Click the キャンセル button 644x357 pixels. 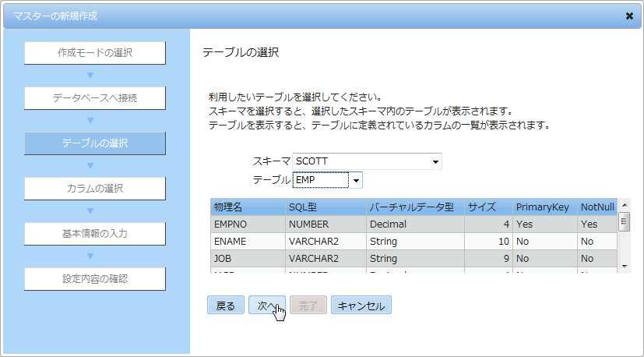tap(361, 306)
